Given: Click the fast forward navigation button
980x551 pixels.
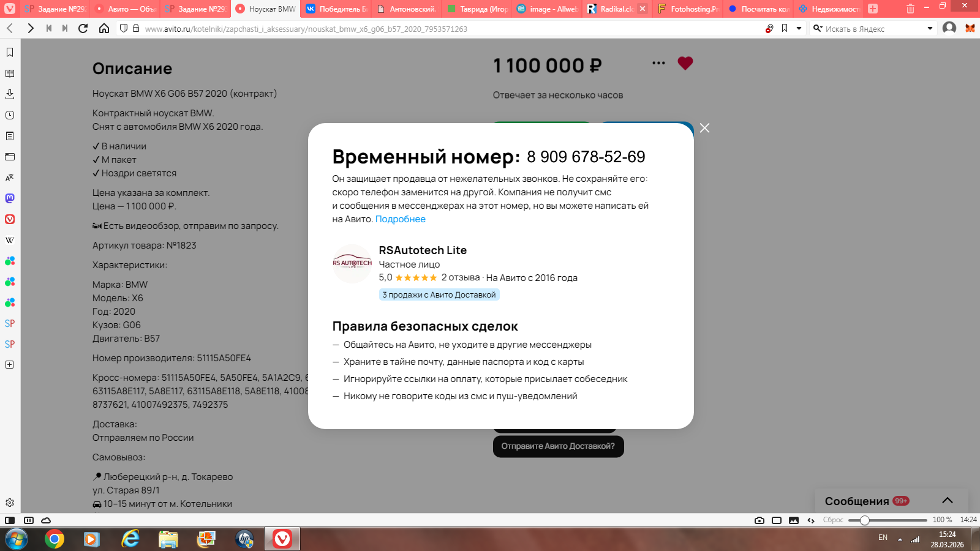Looking at the screenshot, I should tap(65, 28).
